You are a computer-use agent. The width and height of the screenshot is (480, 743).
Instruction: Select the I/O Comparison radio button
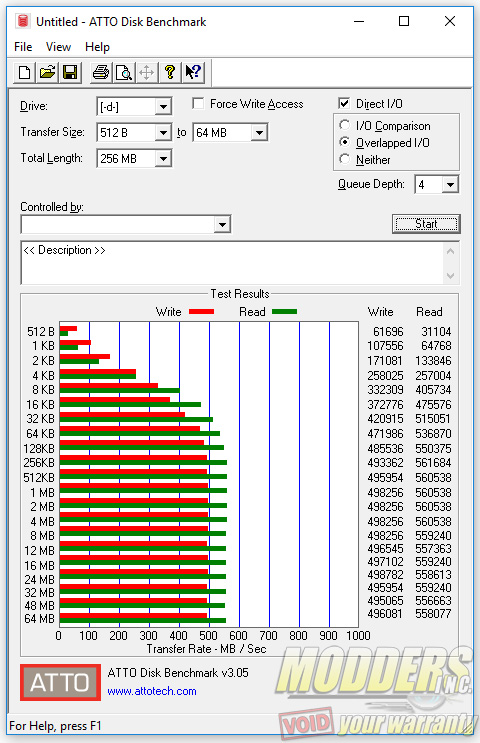click(x=344, y=126)
